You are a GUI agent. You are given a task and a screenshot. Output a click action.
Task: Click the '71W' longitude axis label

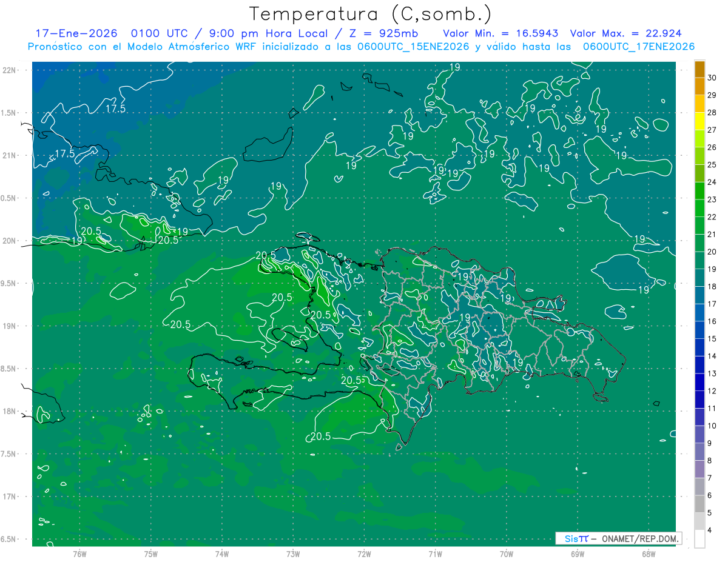(x=435, y=554)
